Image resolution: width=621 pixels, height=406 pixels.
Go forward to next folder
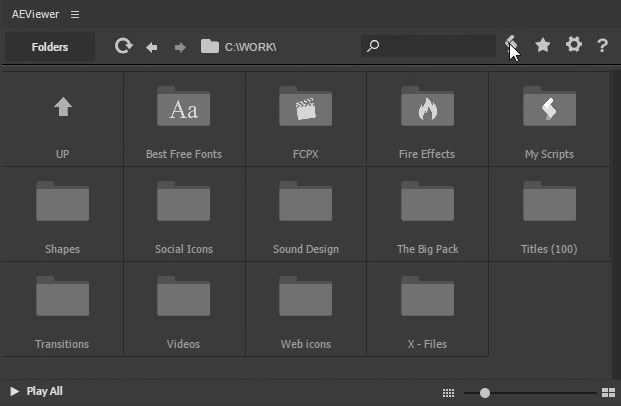(180, 47)
